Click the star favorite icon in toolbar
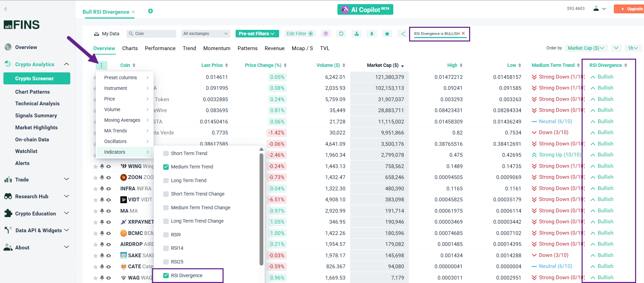This screenshot has height=283, width=644. (387, 34)
